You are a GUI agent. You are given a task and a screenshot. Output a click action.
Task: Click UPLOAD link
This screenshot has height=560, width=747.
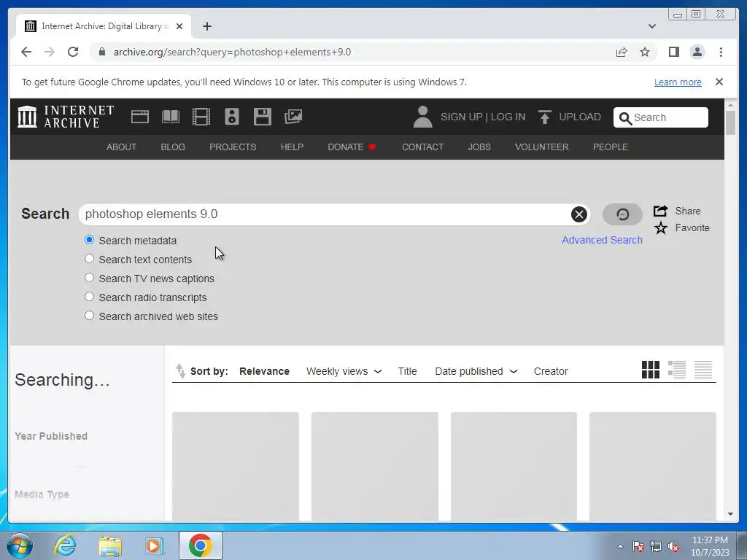pos(580,117)
